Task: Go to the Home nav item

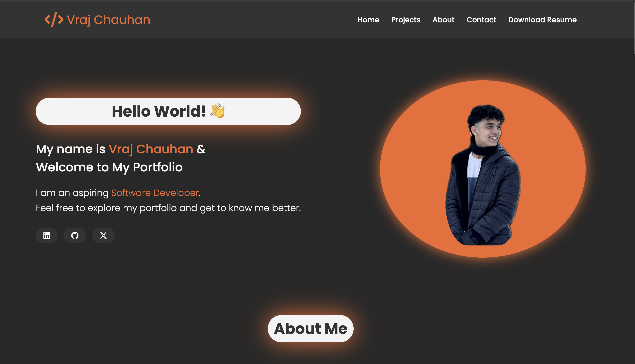Action: coord(368,20)
